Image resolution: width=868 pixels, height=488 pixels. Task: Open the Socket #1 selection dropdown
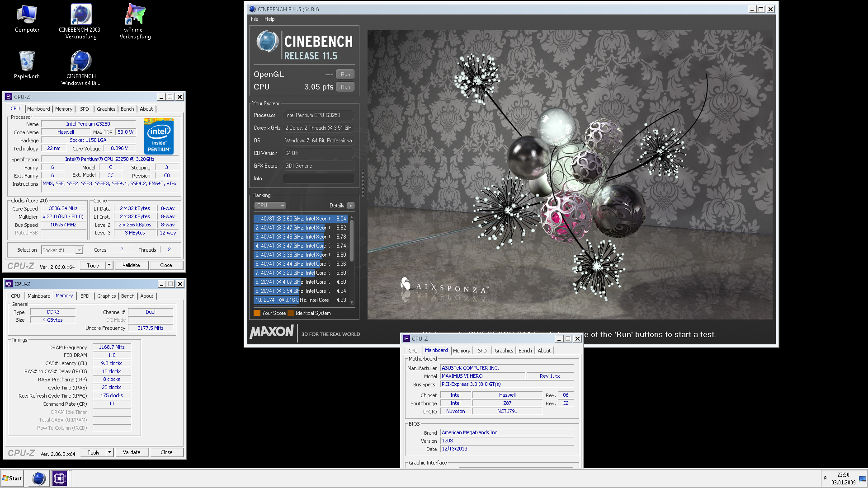point(62,250)
